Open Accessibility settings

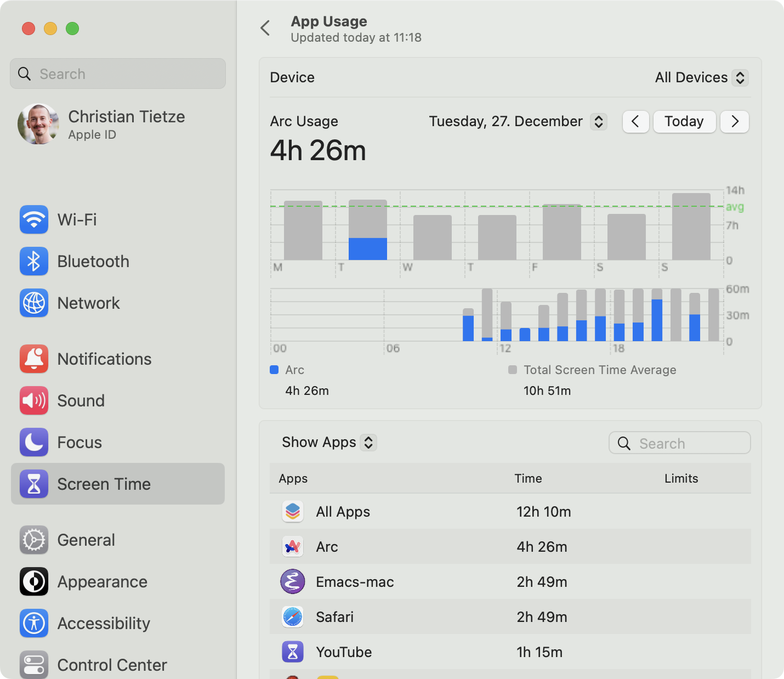pos(33,623)
